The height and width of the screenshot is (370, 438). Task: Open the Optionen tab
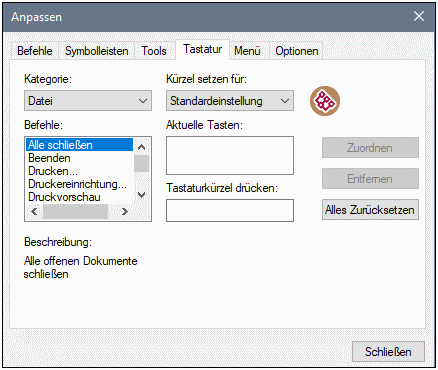[297, 51]
